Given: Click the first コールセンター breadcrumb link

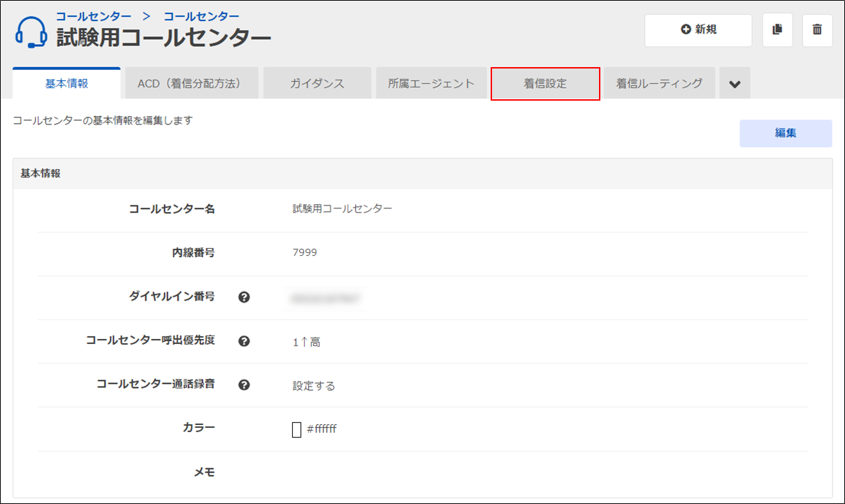Looking at the screenshot, I should click(93, 15).
